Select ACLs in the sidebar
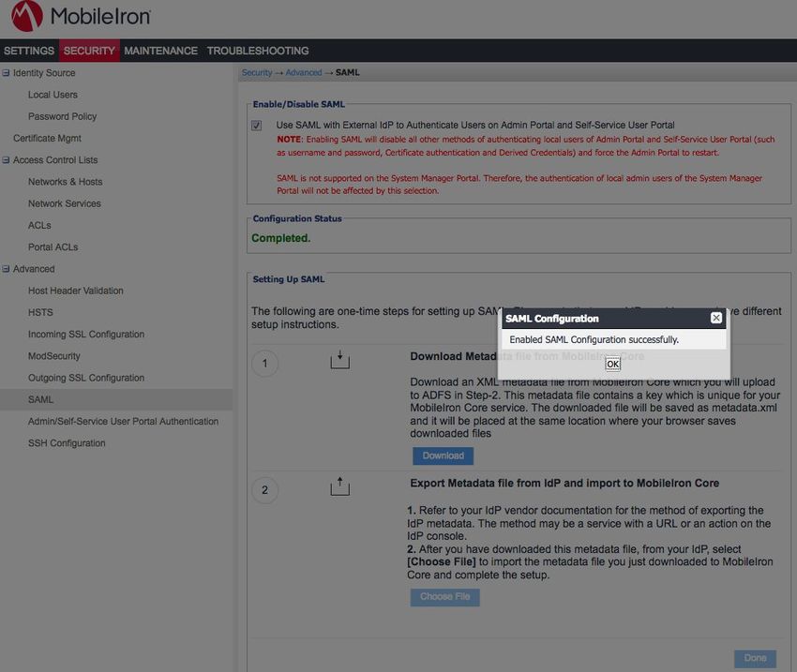 point(39,226)
